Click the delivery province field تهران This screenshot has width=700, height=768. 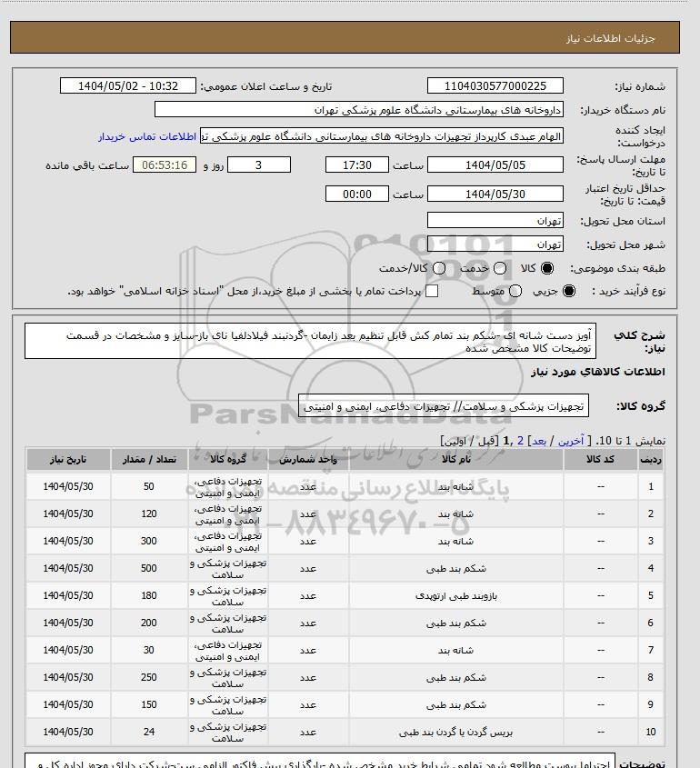(495, 221)
